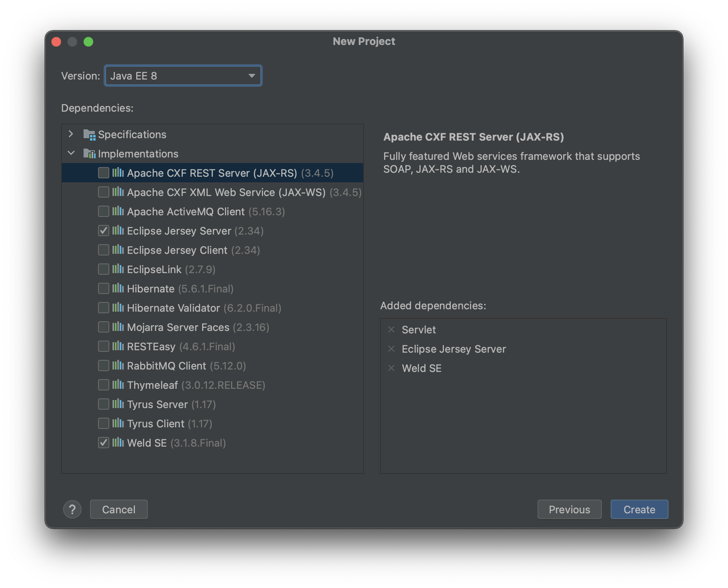Image resolution: width=728 pixels, height=588 pixels.
Task: Select the EclipseLink (2.7.9) row
Action: [213, 269]
